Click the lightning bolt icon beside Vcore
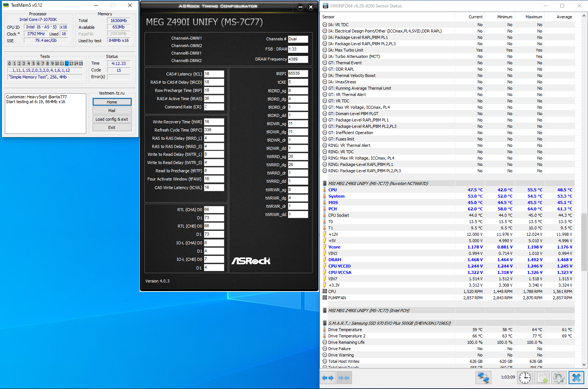The width and height of the screenshot is (588, 389). 325,247
